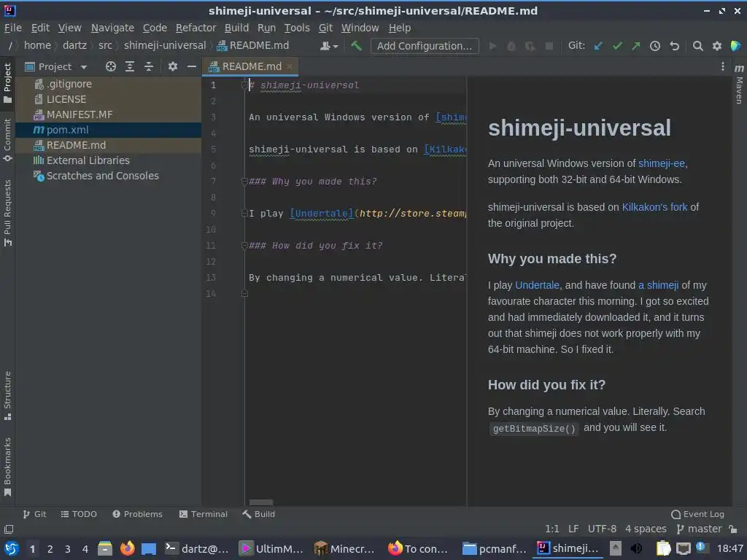Screen dimensions: 747x560
Task: Launch Firefox from the taskbar
Action: pyautogui.click(x=127, y=548)
